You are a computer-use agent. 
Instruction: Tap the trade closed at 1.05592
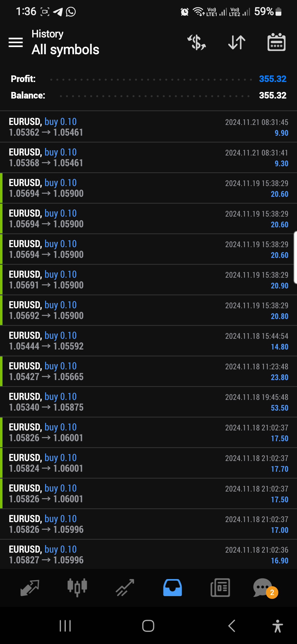[148, 341]
